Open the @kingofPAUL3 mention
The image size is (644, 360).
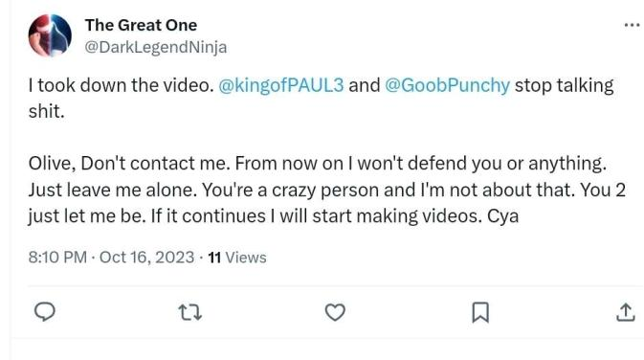281,85
